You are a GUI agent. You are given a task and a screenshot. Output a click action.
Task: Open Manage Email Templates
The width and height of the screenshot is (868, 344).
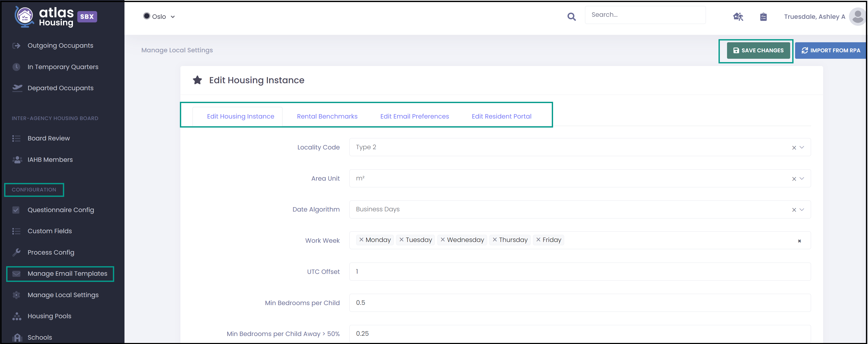pos(67,274)
